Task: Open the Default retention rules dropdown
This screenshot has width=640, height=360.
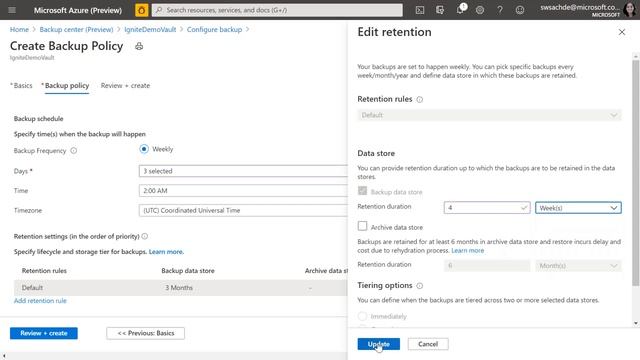Action: coord(489,115)
